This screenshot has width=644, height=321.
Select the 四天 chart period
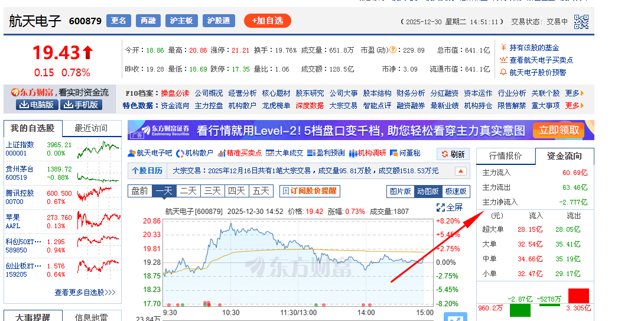tap(237, 191)
